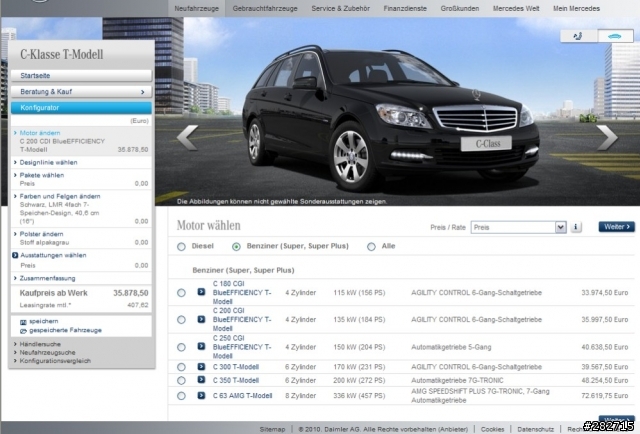
Task: Click the 72.619,75 Euro price
Action: 604,396
